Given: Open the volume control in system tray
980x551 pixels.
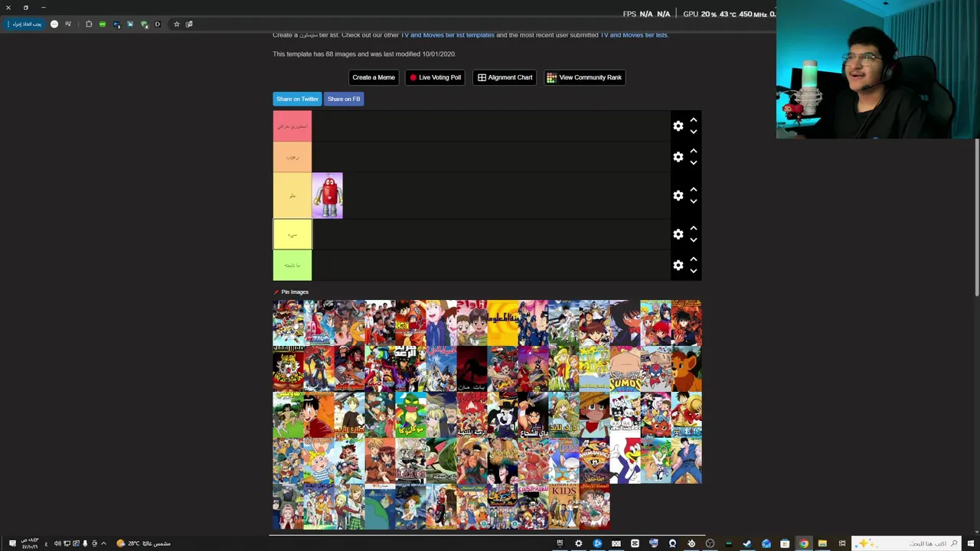Looking at the screenshot, I should (x=57, y=543).
